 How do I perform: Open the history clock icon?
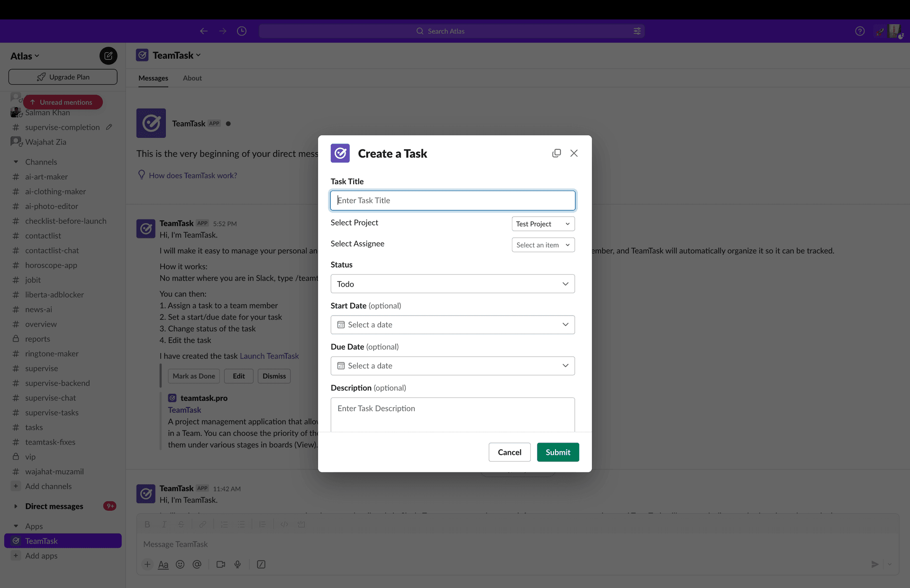[x=242, y=31]
